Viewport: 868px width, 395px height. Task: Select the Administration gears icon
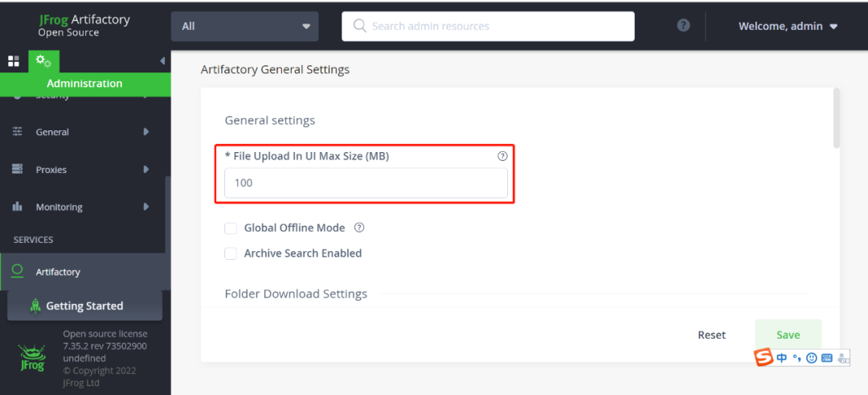tap(44, 61)
